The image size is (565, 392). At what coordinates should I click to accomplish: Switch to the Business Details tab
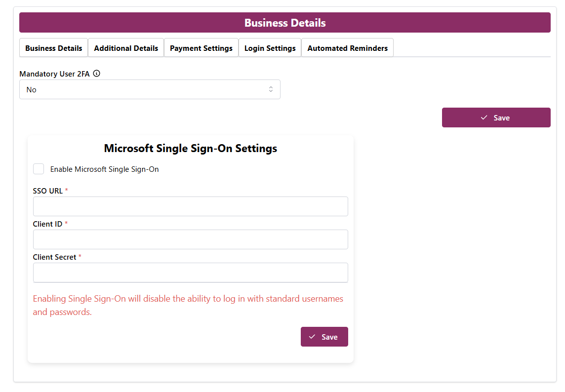[54, 48]
